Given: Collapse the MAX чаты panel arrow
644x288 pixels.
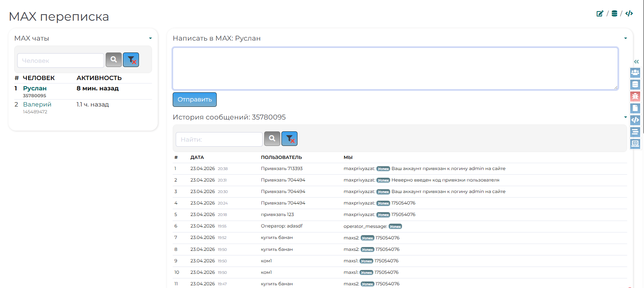Looking at the screenshot, I should (150, 38).
